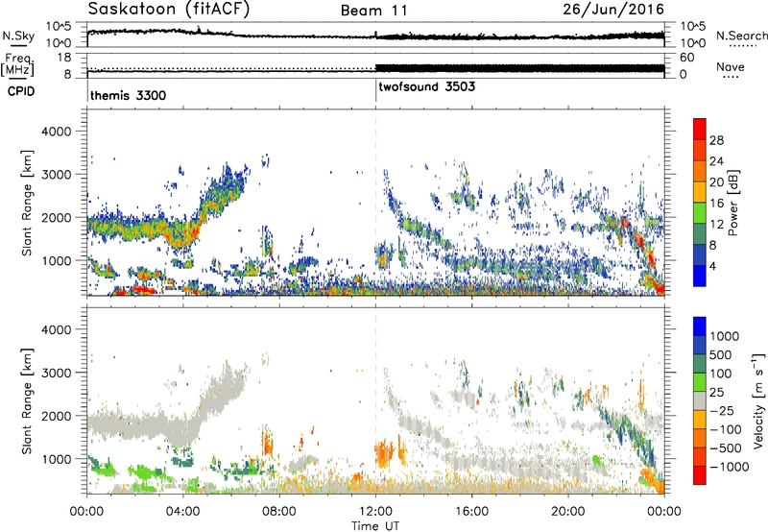Select the Beam 11 label
The width and height of the screenshot is (768, 532).
point(374,11)
